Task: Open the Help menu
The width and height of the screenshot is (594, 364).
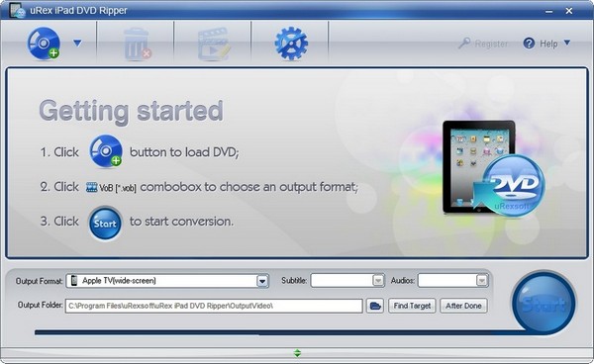Action: (x=541, y=44)
